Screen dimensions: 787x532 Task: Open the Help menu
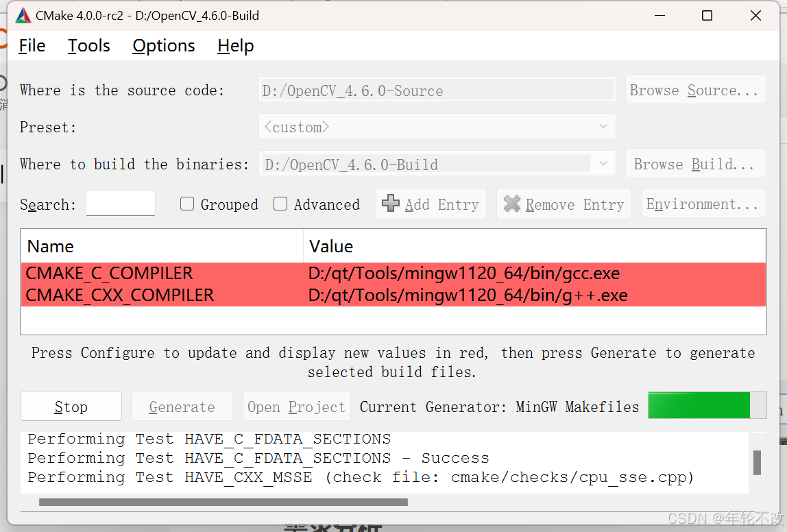point(235,46)
